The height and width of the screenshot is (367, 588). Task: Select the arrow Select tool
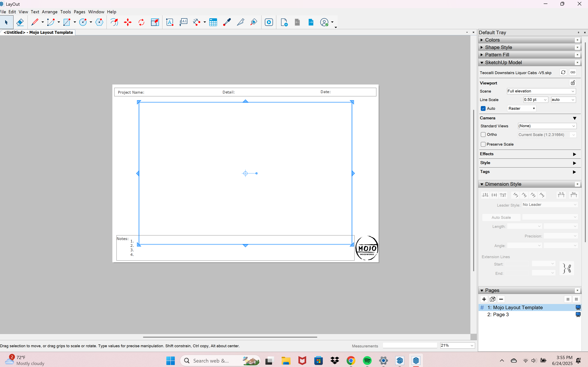tap(6, 22)
